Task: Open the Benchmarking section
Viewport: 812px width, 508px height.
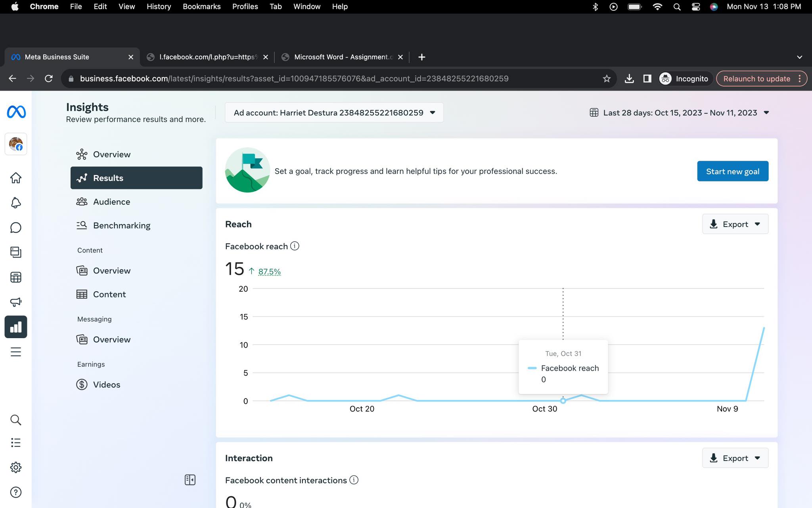Action: tap(121, 225)
